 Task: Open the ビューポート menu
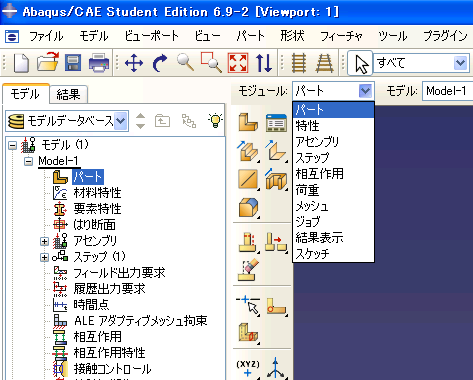[152, 36]
